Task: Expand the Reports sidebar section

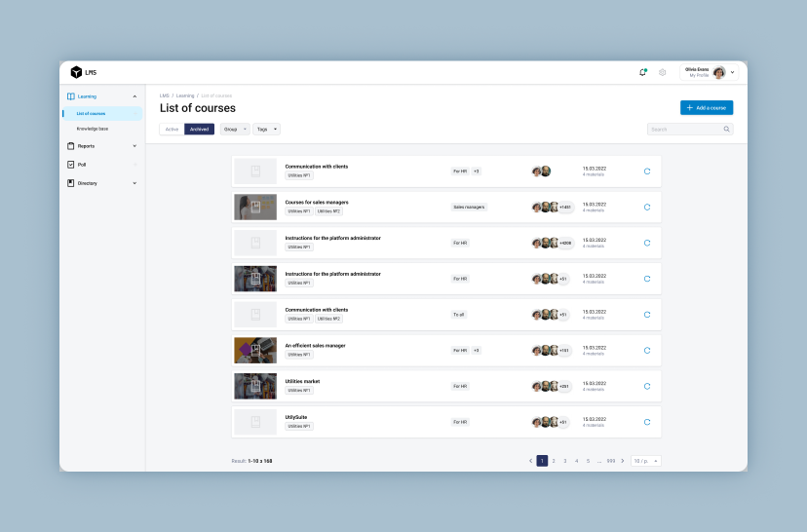Action: (x=102, y=146)
